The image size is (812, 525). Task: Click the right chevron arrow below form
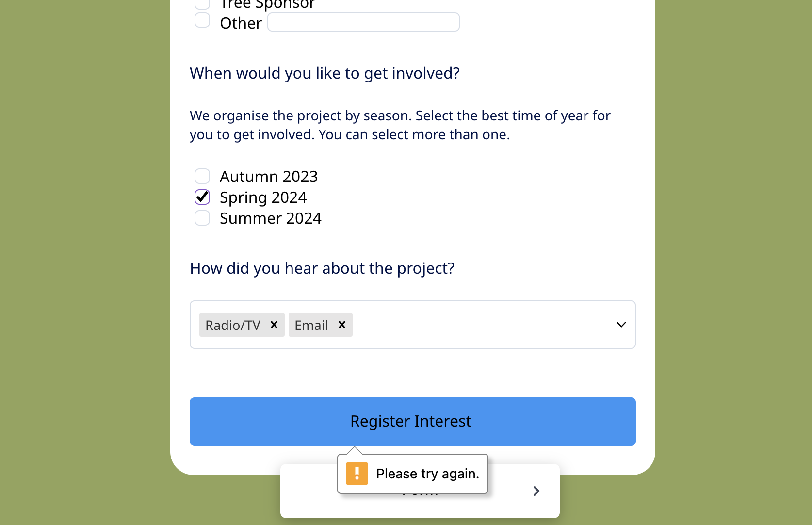[536, 491]
